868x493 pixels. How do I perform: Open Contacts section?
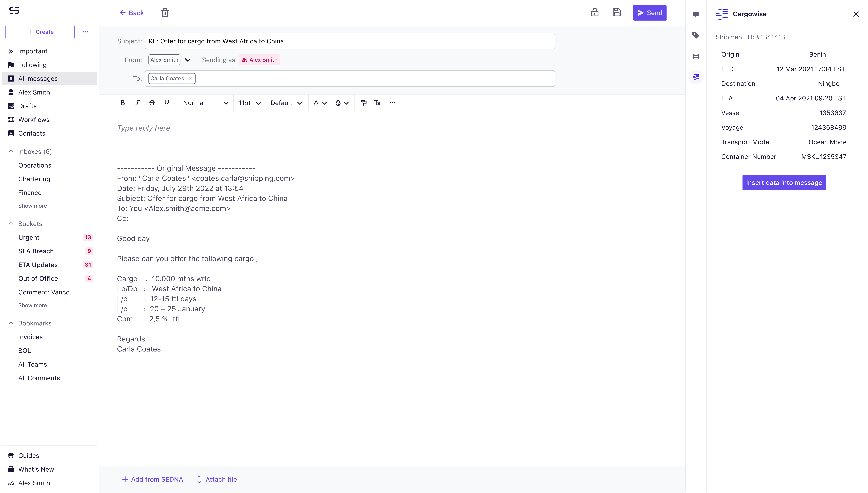(x=49, y=133)
